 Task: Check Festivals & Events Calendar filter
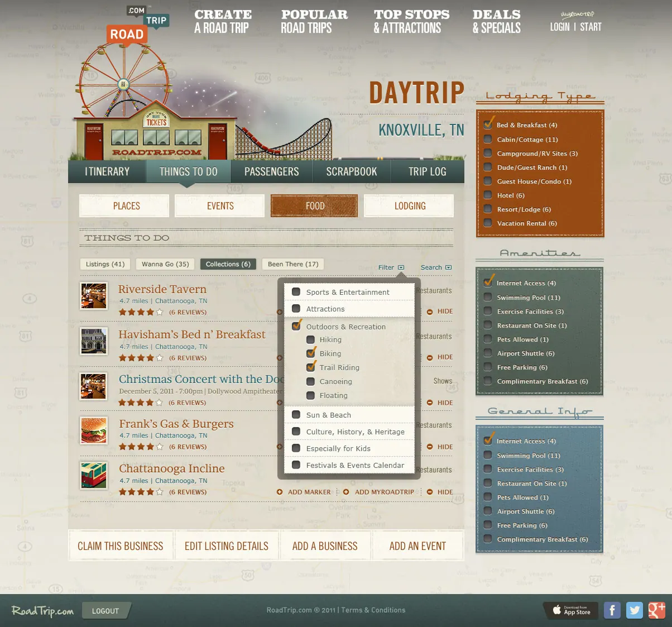pos(296,465)
